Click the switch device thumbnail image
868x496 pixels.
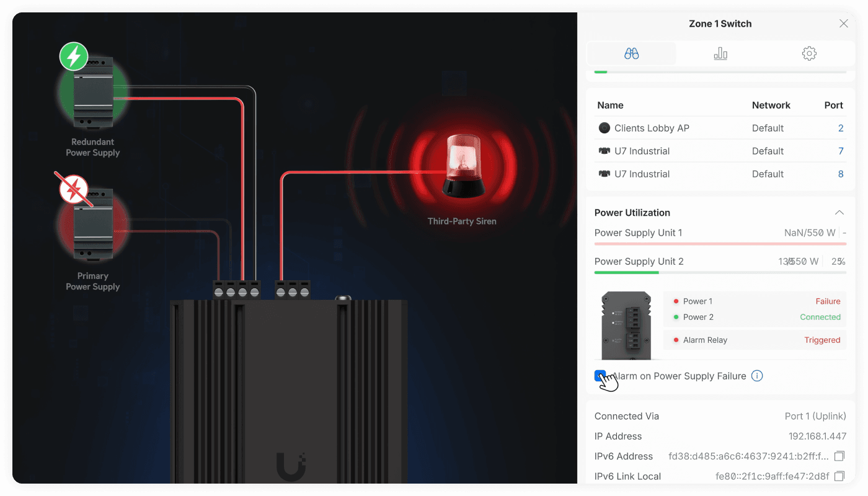pyautogui.click(x=626, y=325)
